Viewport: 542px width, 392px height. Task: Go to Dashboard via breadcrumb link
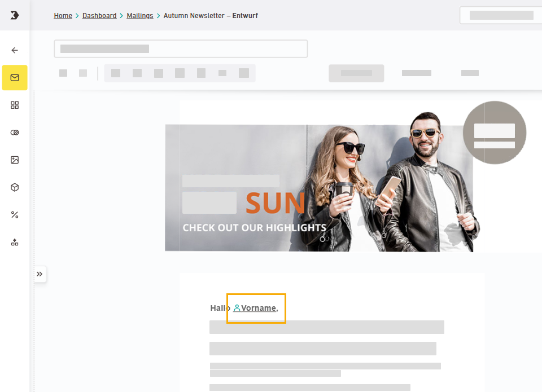(x=99, y=16)
